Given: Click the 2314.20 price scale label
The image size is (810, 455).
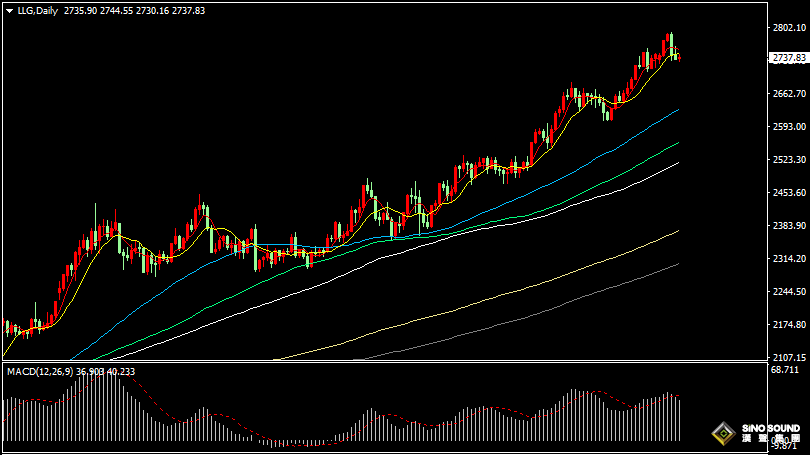Looking at the screenshot, I should (789, 259).
